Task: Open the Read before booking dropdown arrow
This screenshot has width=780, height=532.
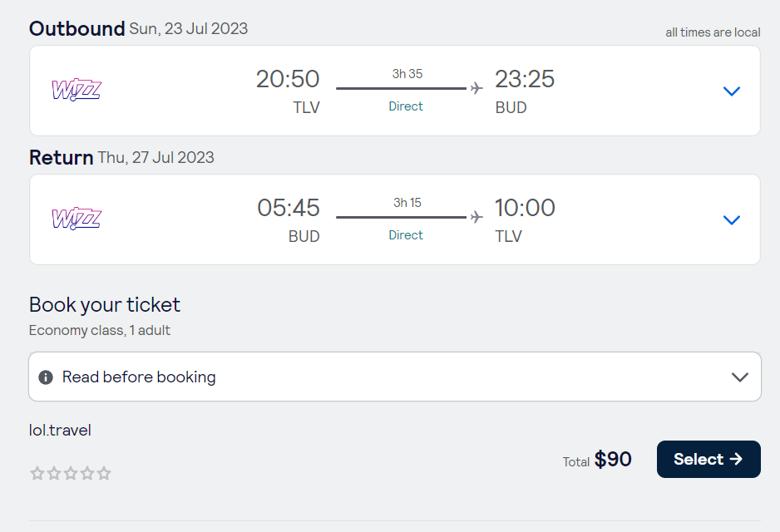Action: click(x=739, y=377)
